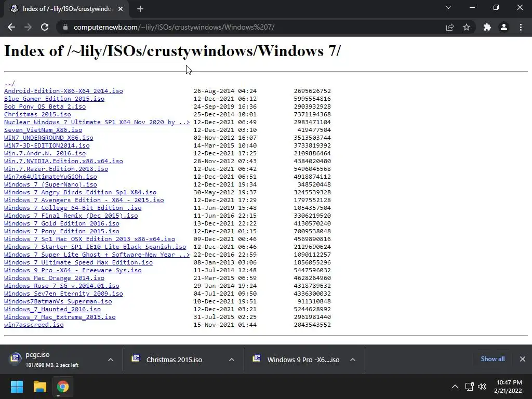Download Blue_Gamer_Edition_2015.iso

[x=54, y=99]
